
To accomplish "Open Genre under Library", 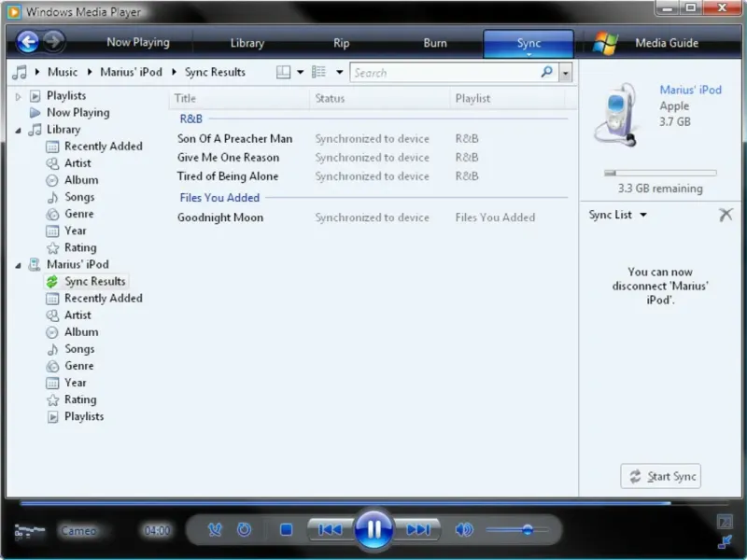I will [70, 214].
